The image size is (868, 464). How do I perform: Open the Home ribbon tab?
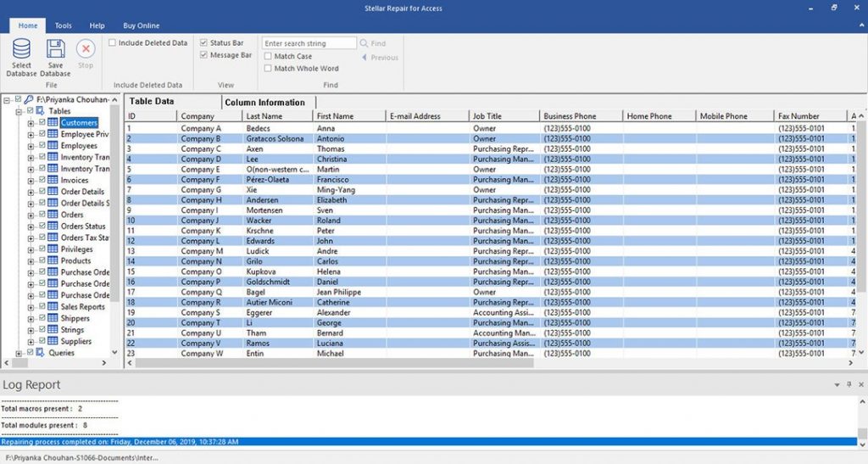(x=28, y=25)
